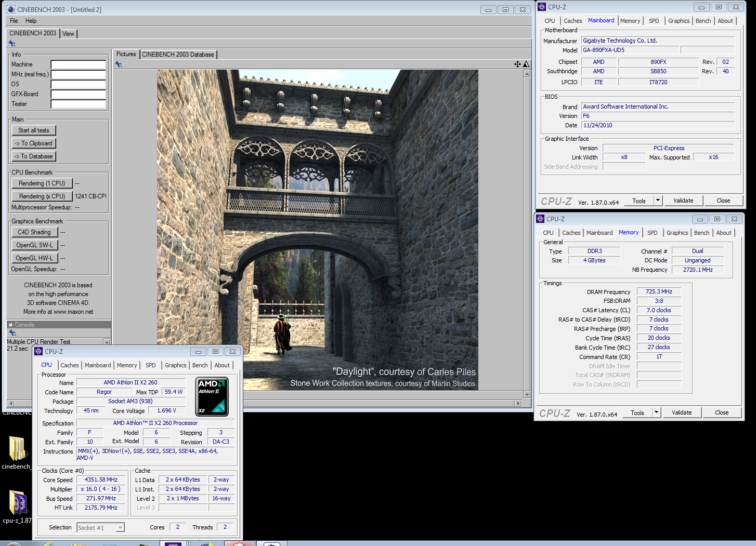Click the pin icon under CINEBENCH 2003 tab
Viewport: 756px width, 546px height.
point(12,44)
